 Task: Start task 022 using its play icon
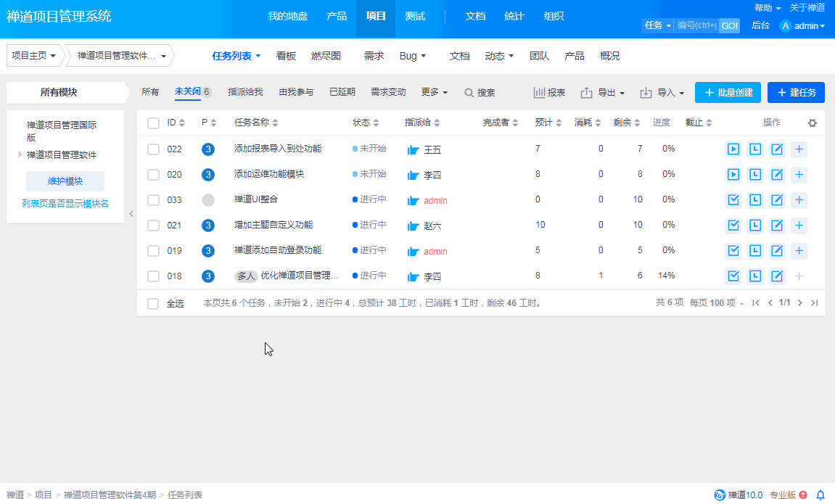(733, 149)
